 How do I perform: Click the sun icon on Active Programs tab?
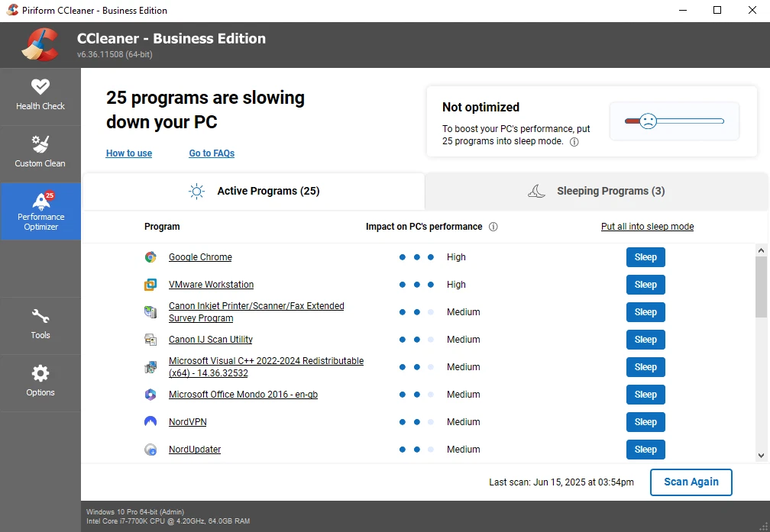click(x=196, y=192)
